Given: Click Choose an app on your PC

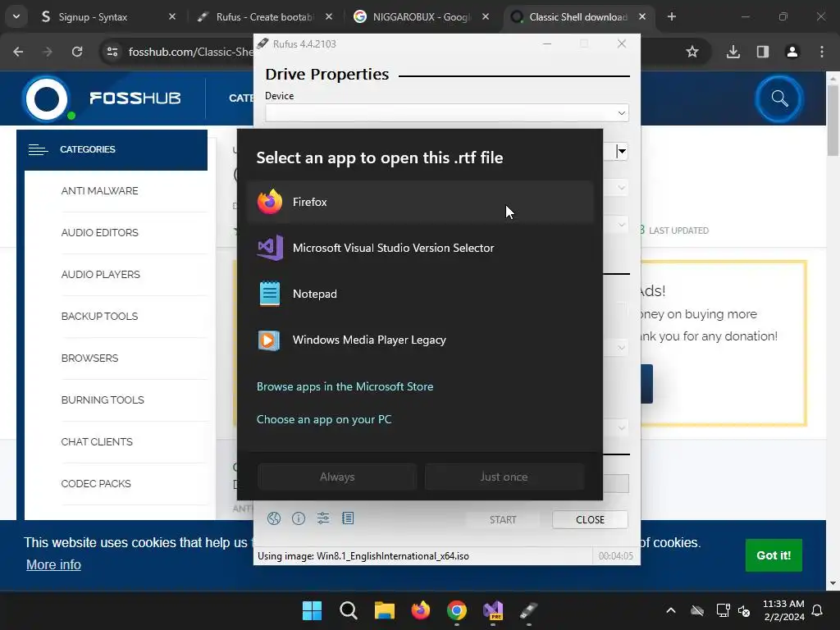Looking at the screenshot, I should (324, 419).
